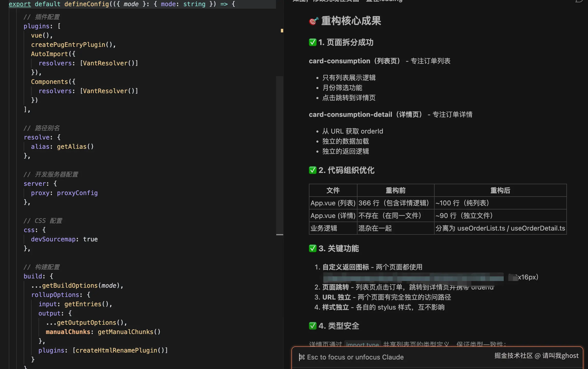This screenshot has width=588, height=369.
Task: Click the proxyConfig identifier in server config
Action: [77, 193]
